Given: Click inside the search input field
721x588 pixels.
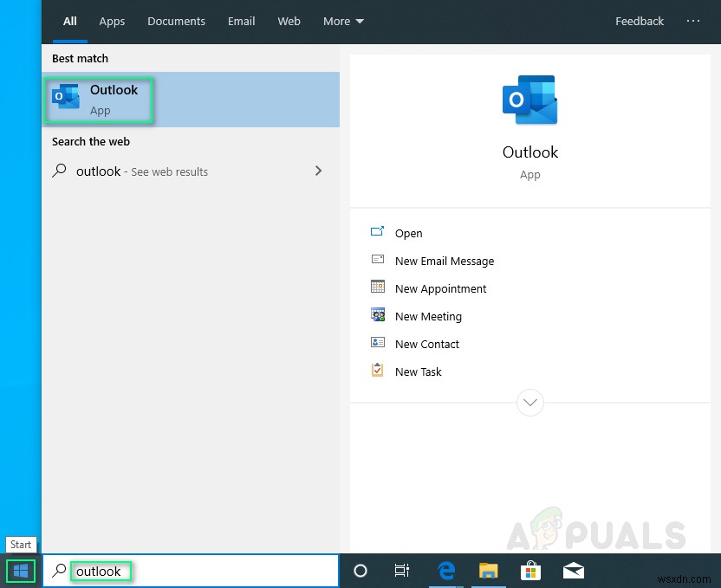Looking at the screenshot, I should [191, 571].
